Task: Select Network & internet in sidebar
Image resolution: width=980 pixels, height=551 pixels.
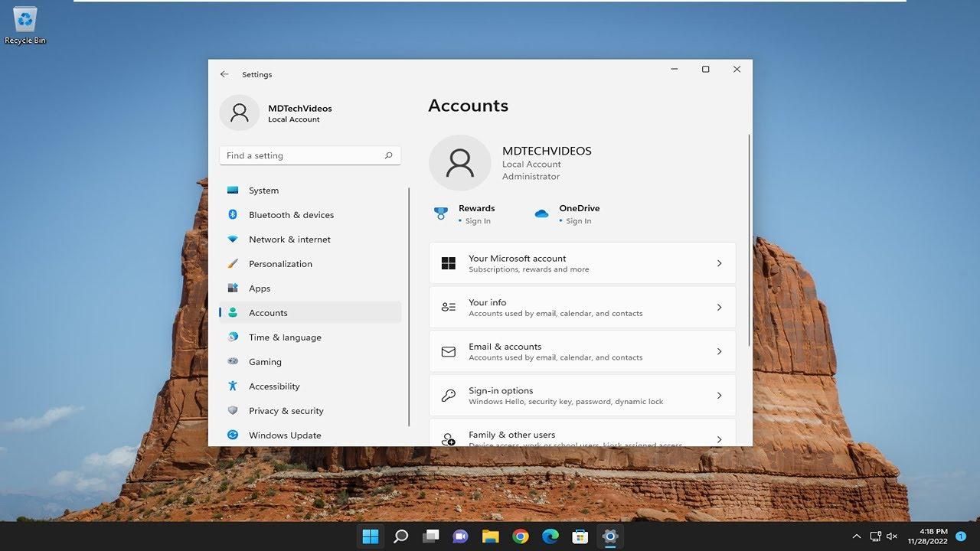Action: click(289, 240)
